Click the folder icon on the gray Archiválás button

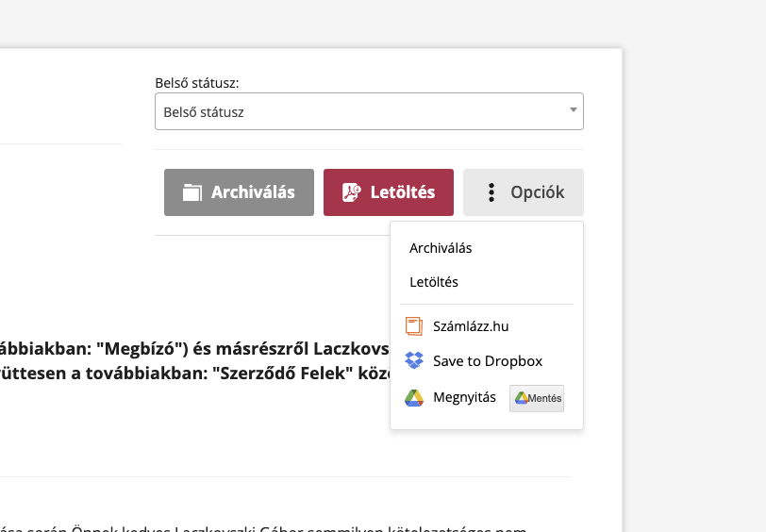click(192, 192)
